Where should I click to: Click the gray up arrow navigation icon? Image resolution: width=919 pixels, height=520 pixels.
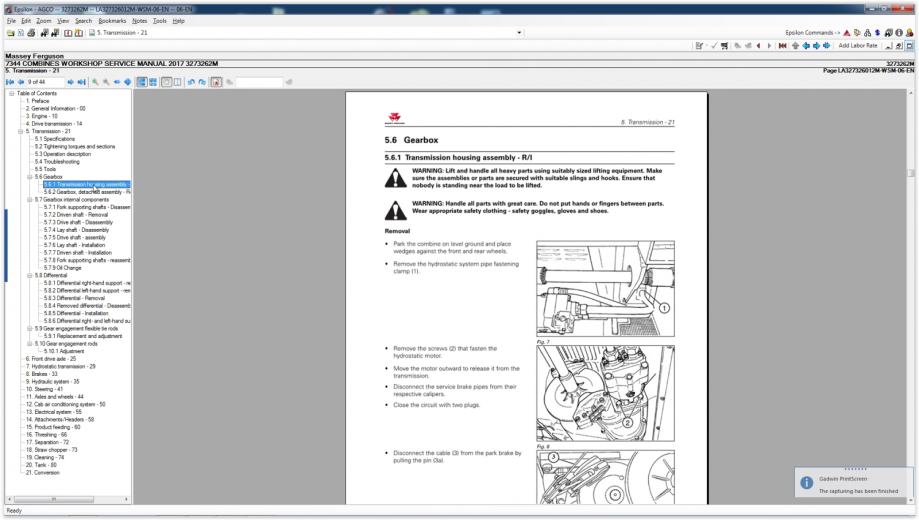[795, 46]
